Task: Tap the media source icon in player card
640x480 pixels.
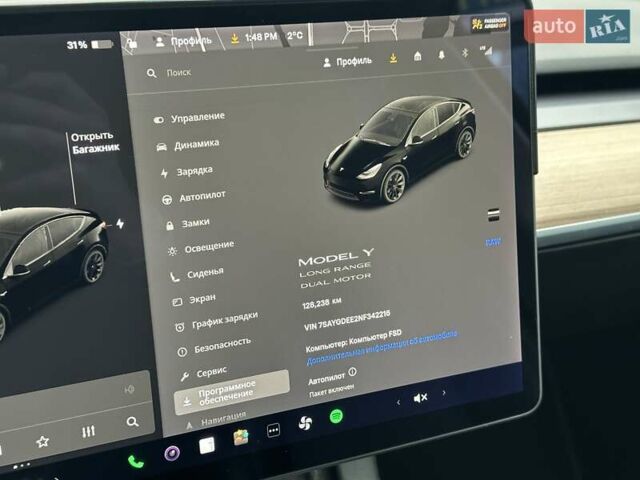Action: click(x=129, y=390)
